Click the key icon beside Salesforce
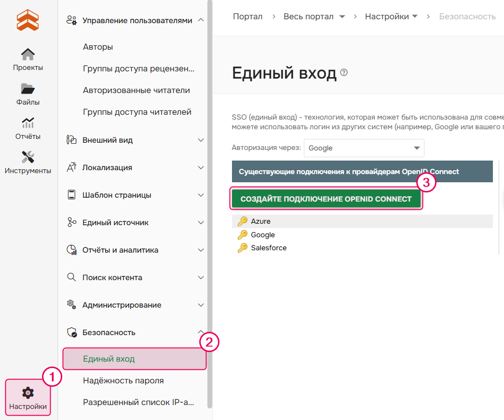This screenshot has width=504, height=420. coord(243,247)
